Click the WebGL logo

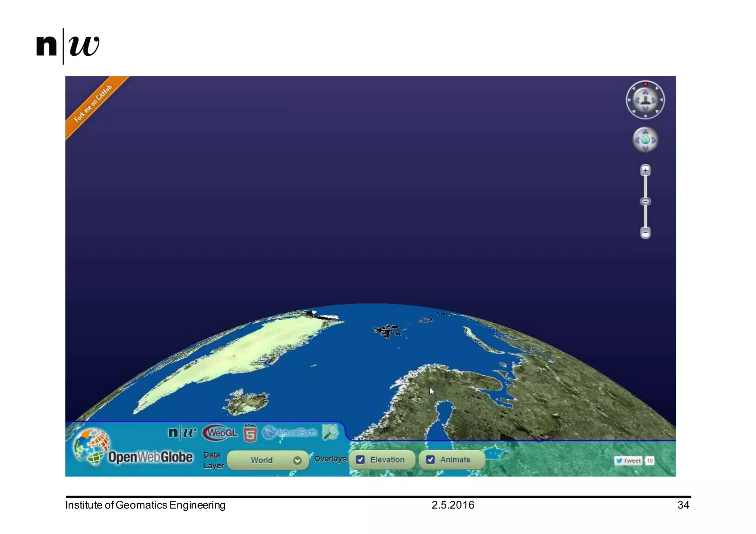click(x=220, y=433)
